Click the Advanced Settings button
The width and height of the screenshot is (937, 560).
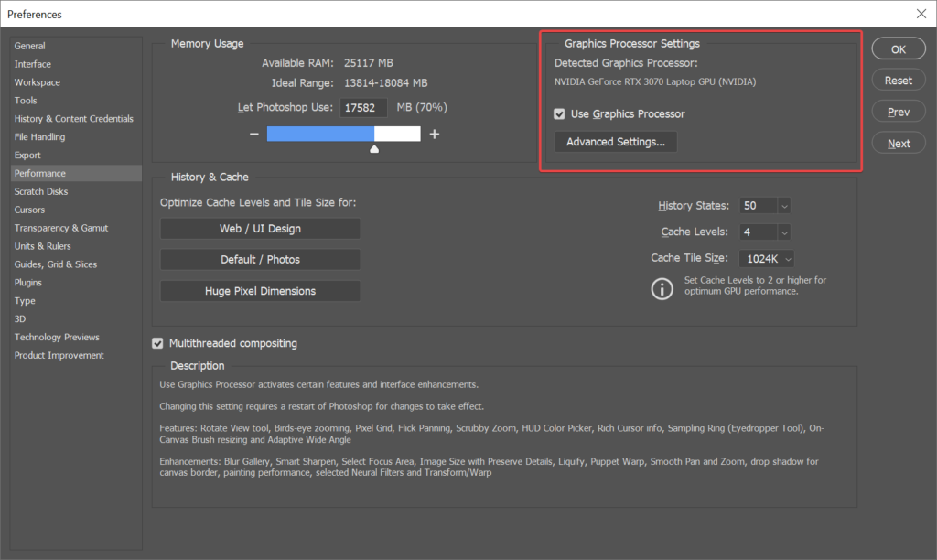pyautogui.click(x=615, y=142)
